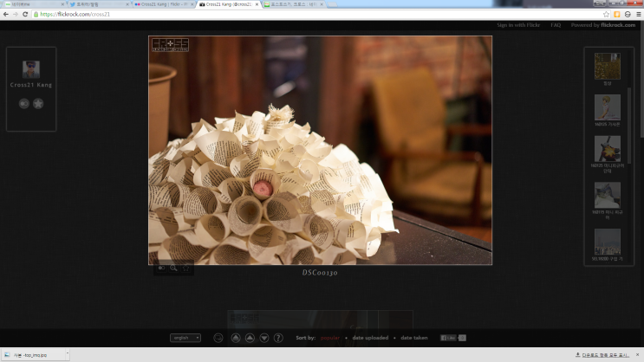Sort photos by date taken

[414, 338]
